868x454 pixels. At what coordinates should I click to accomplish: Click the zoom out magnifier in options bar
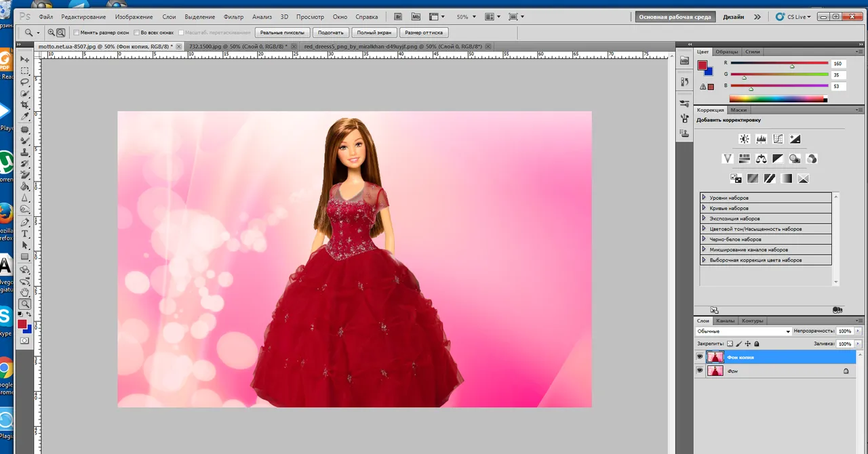(61, 32)
